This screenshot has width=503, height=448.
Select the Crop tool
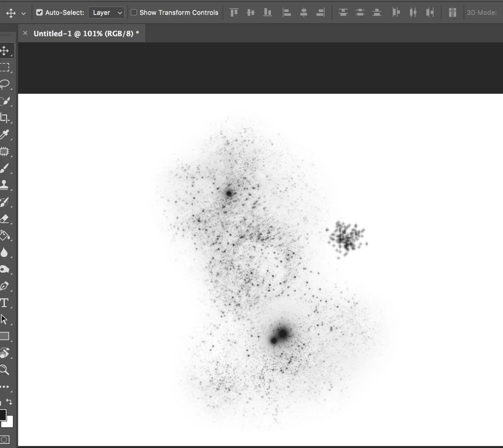pos(5,118)
